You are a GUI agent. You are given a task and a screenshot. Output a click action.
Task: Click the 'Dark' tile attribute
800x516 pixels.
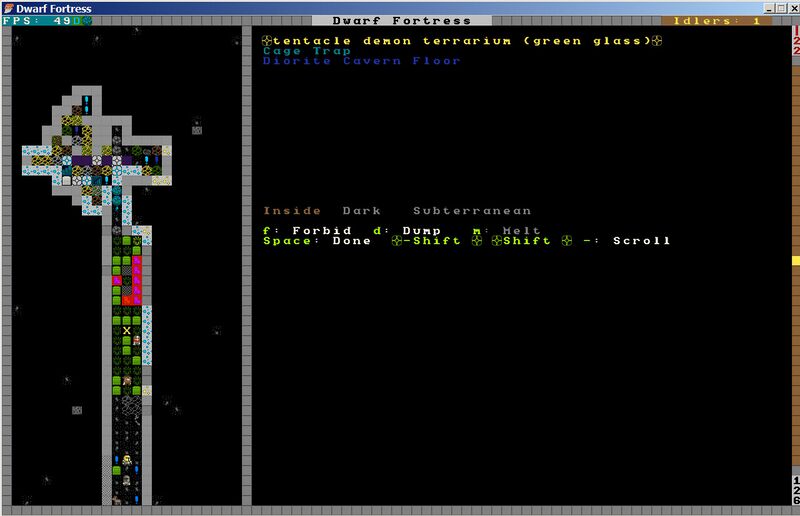tap(362, 211)
